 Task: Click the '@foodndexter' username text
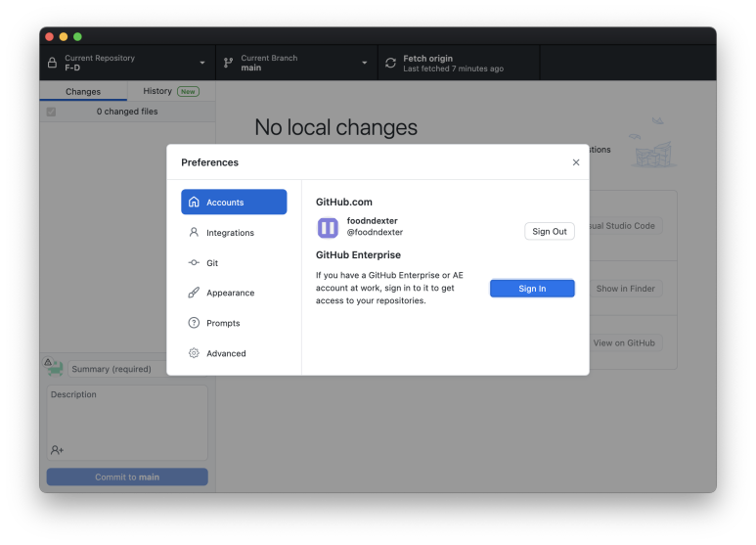point(375,232)
